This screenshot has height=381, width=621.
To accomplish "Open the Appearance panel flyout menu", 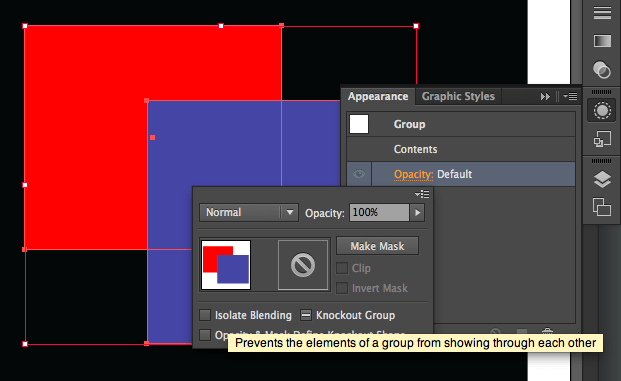I will coord(570,96).
